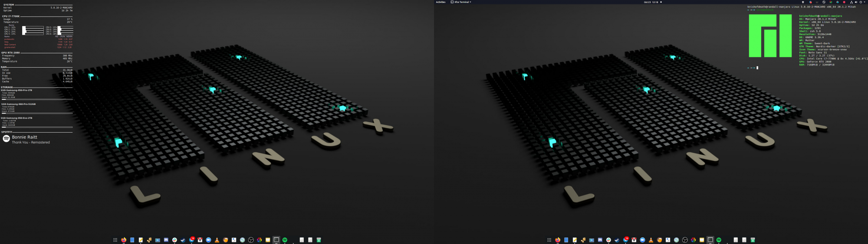This screenshot has width=868, height=244.
Task: Open the yellow notepad editor in left dock
Action: [141, 240]
